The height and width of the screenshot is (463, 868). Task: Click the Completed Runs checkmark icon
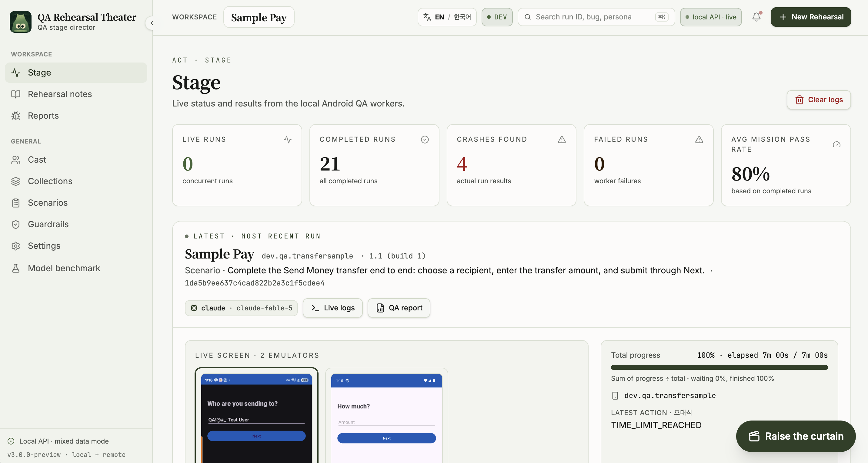coord(425,139)
